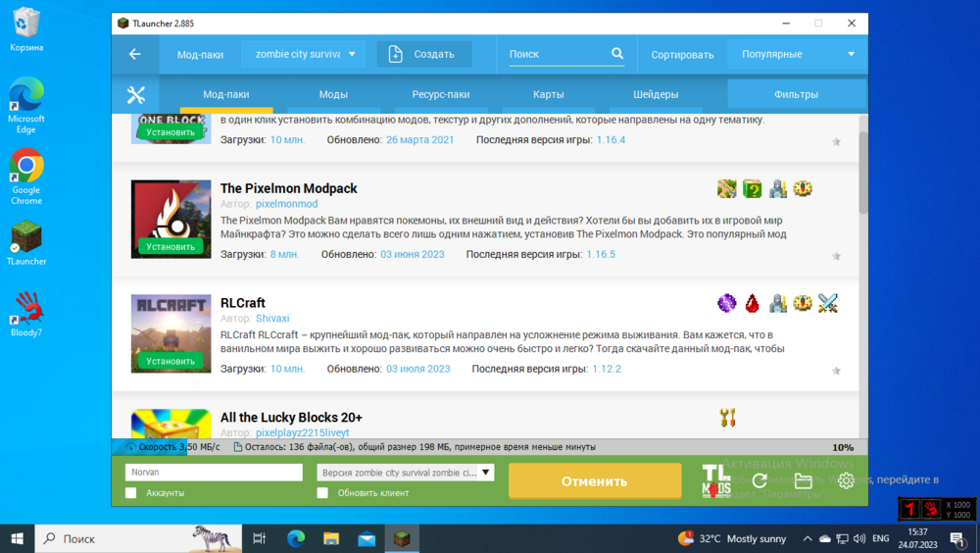
Task: Click the document icon on the Создать button
Action: pos(396,55)
